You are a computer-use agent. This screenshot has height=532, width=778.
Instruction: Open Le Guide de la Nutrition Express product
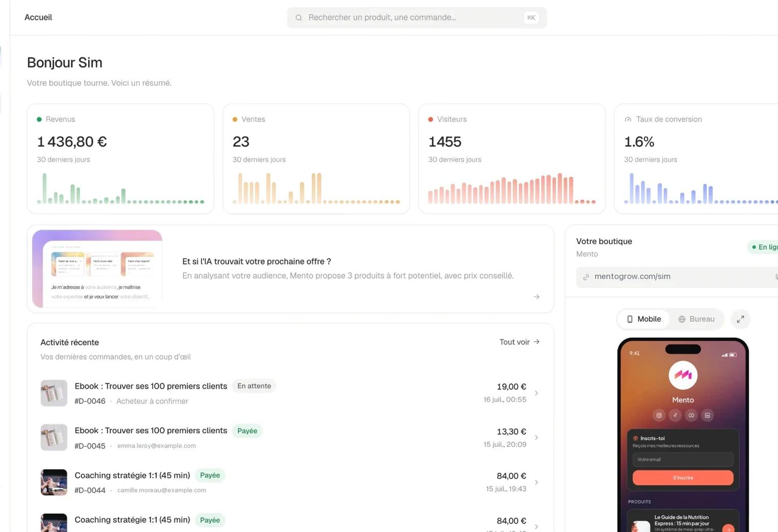pos(683,521)
